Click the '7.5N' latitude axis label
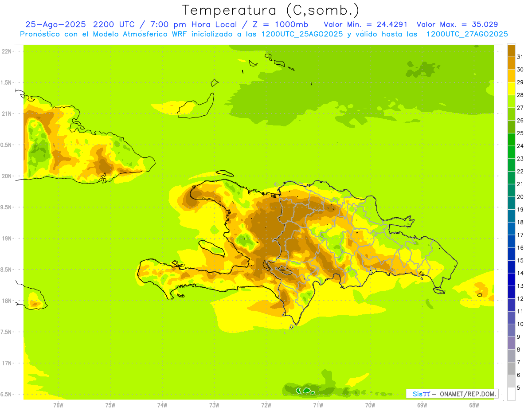Image resolution: width=532 pixels, height=411 pixels. pos(6,332)
